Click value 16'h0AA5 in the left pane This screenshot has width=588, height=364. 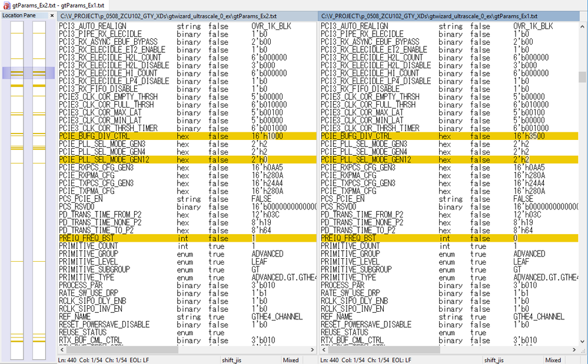tap(267, 168)
